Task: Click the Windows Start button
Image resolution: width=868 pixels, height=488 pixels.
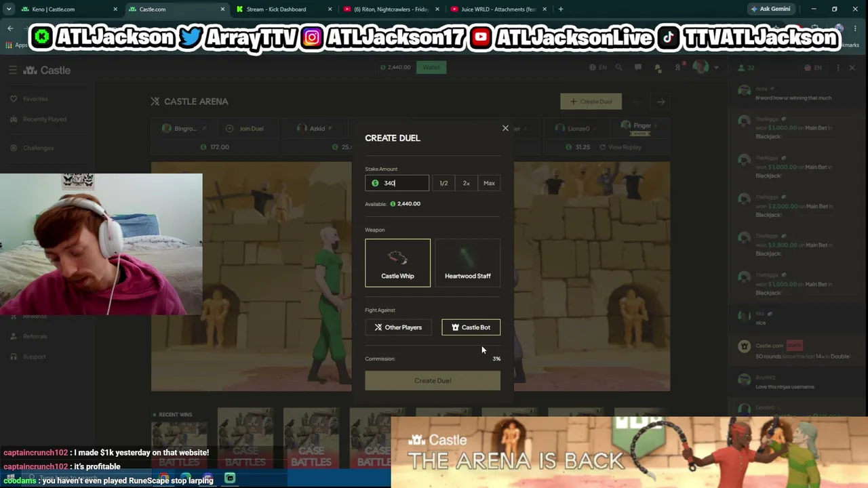Action: pyautogui.click(x=11, y=479)
